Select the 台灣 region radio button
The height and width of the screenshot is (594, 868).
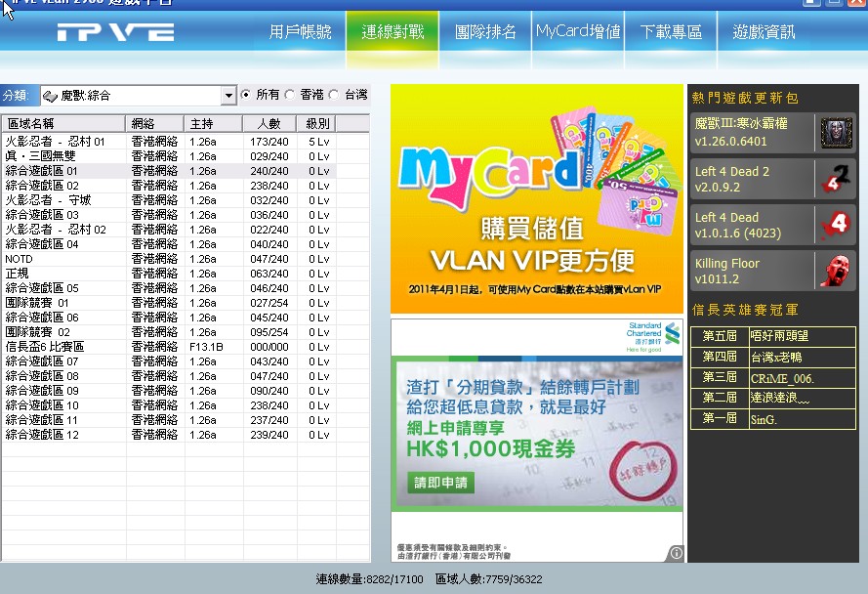point(334,95)
